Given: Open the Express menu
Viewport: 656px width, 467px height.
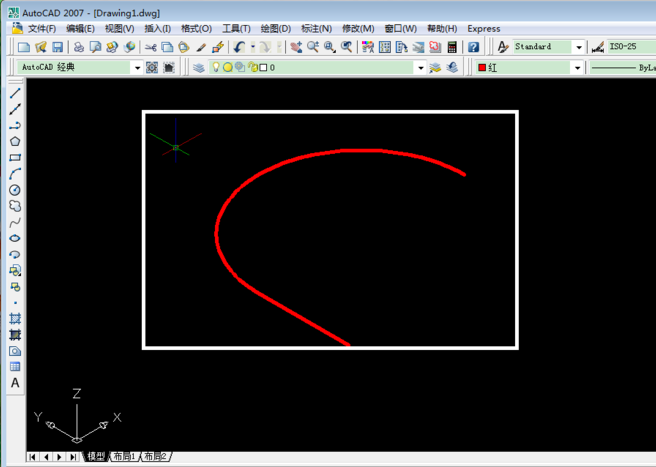Looking at the screenshot, I should tap(484, 28).
